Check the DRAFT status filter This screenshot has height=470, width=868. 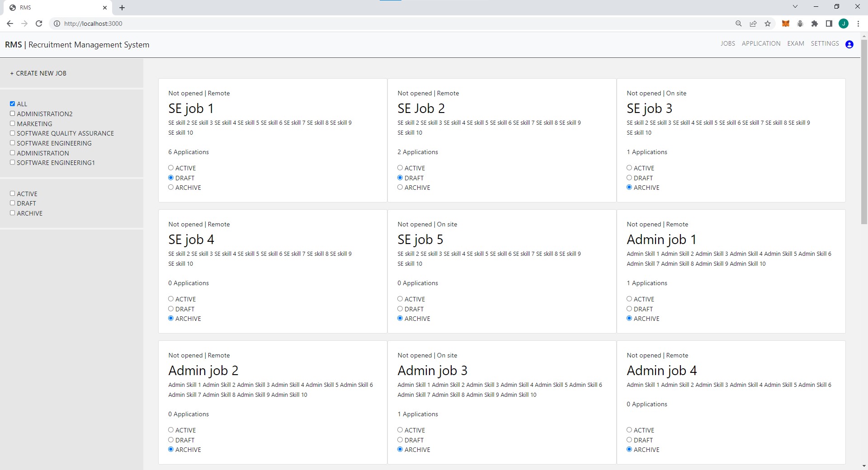point(12,203)
